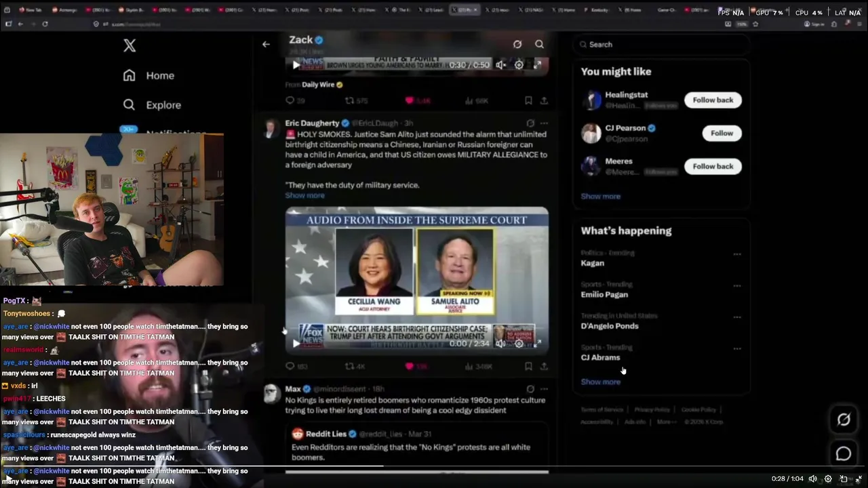Image resolution: width=868 pixels, height=488 pixels.
Task: Open more options for Kagan trend
Action: point(737,254)
